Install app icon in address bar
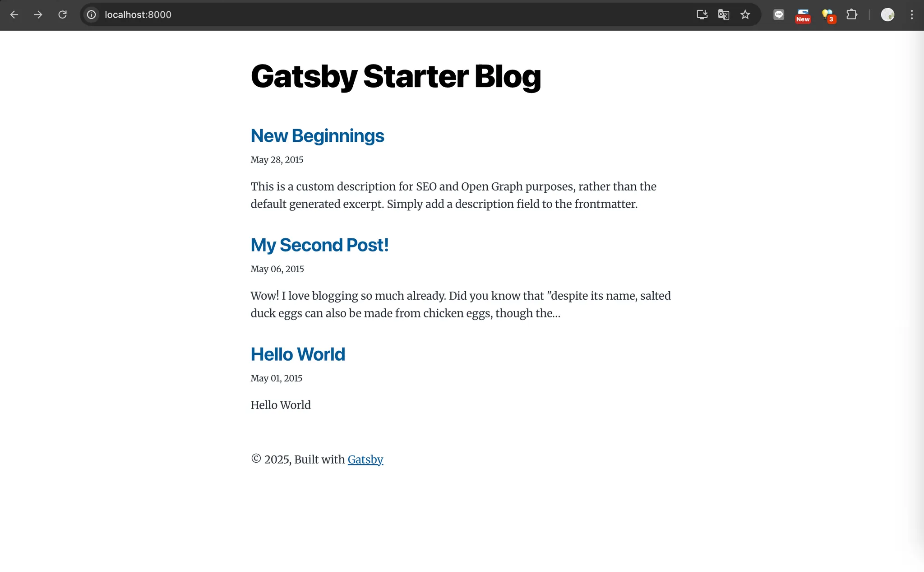 click(x=702, y=15)
